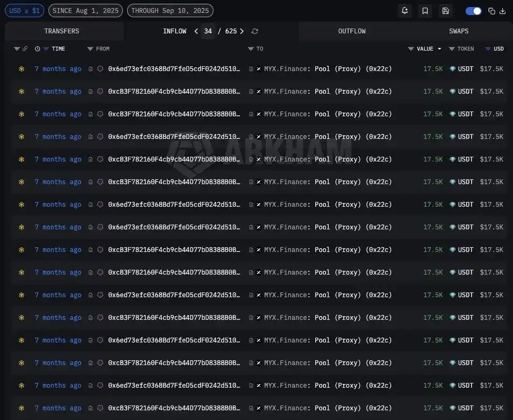Open the alert bell icon
The image size is (513, 420).
click(405, 11)
